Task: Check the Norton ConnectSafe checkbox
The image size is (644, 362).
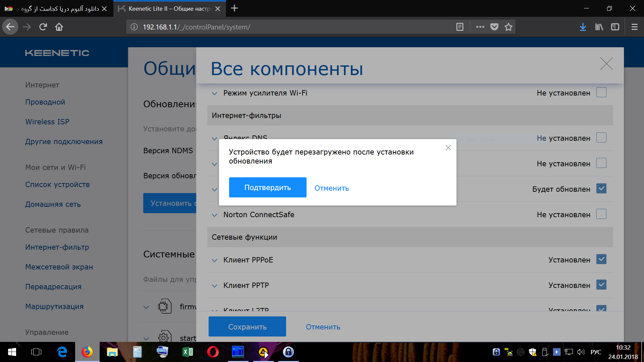Action: (601, 214)
